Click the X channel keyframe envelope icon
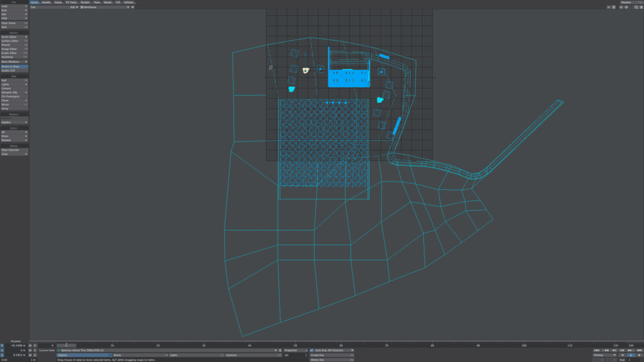 [x=35, y=346]
